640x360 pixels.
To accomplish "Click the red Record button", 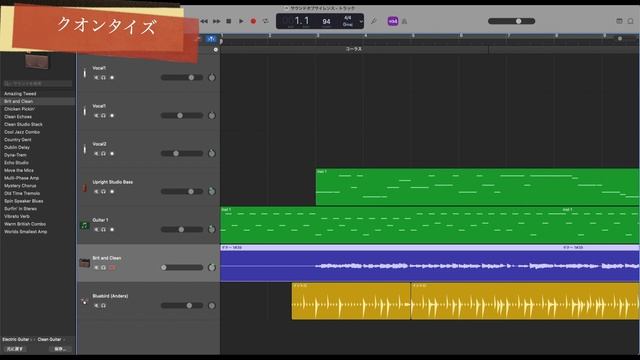I will click(x=253, y=21).
